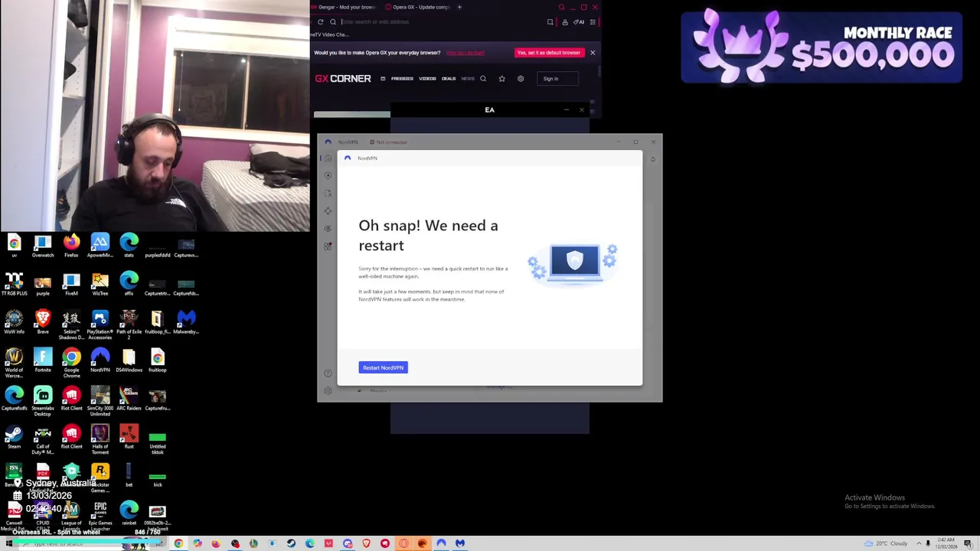
Task: Click the Restart NordVPN button
Action: coord(383,368)
